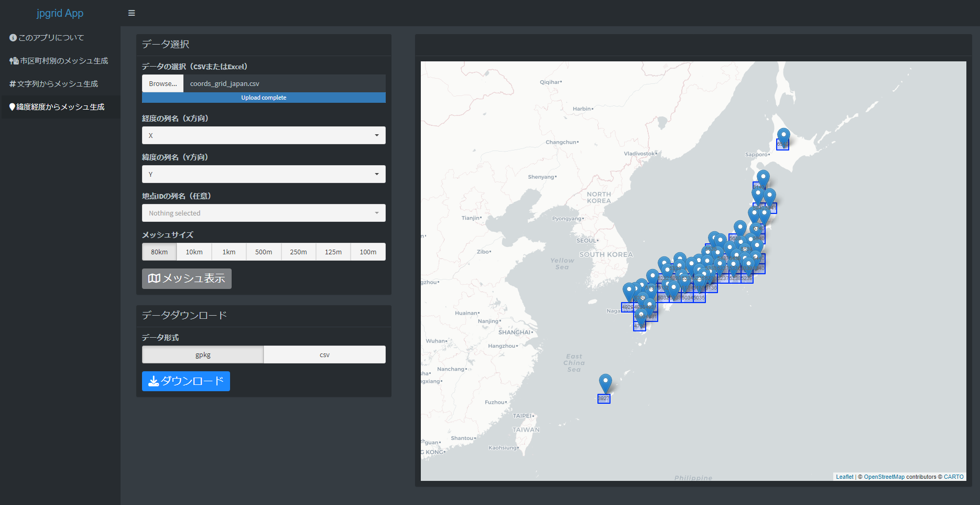This screenshot has width=980, height=505.
Task: Open the longitude column X dropdown
Action: [264, 135]
